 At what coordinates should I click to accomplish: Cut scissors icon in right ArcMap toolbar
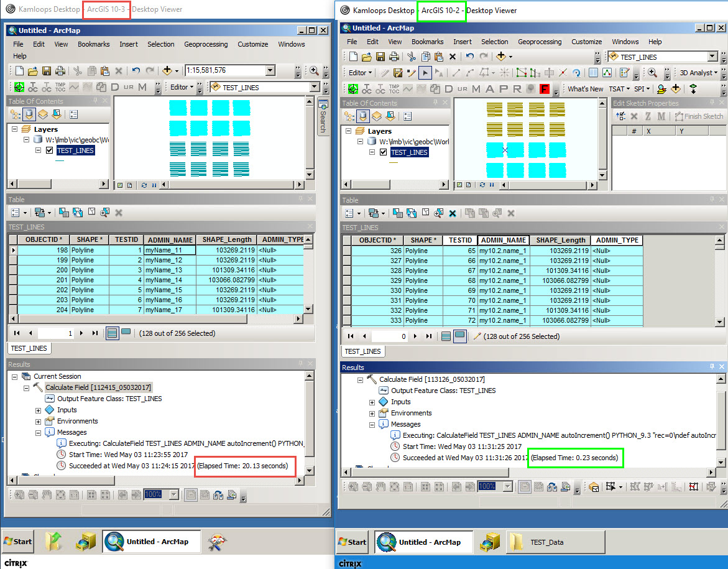pos(412,57)
